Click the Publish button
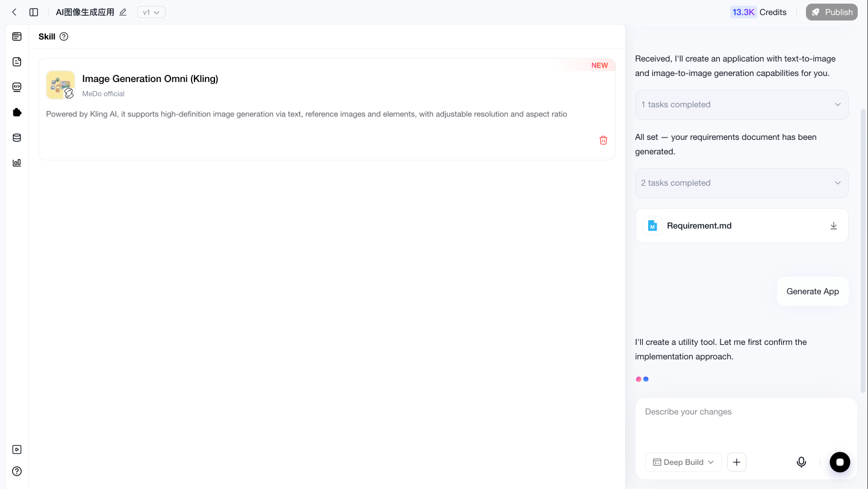The height and width of the screenshot is (489, 868). pos(832,12)
